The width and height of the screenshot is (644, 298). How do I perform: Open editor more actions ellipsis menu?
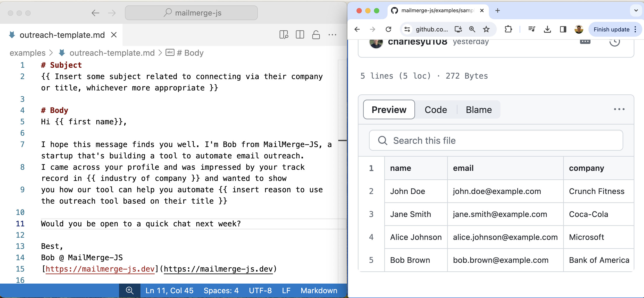[x=332, y=35]
